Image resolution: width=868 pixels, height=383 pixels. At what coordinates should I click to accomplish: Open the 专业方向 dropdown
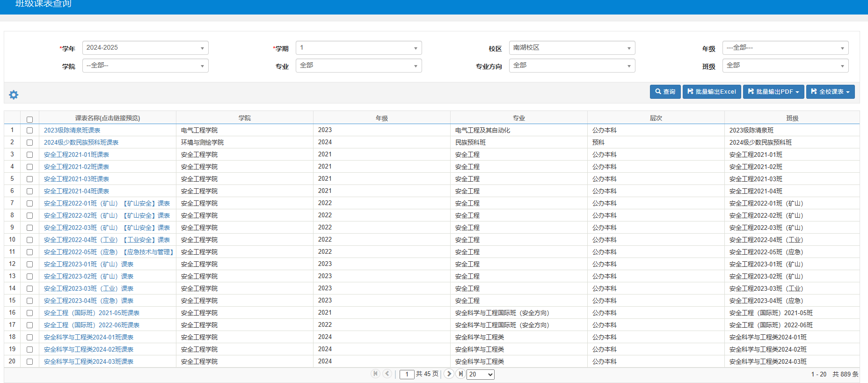click(572, 66)
